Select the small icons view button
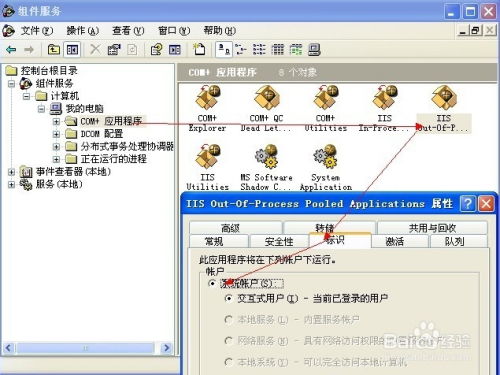 pos(241,50)
